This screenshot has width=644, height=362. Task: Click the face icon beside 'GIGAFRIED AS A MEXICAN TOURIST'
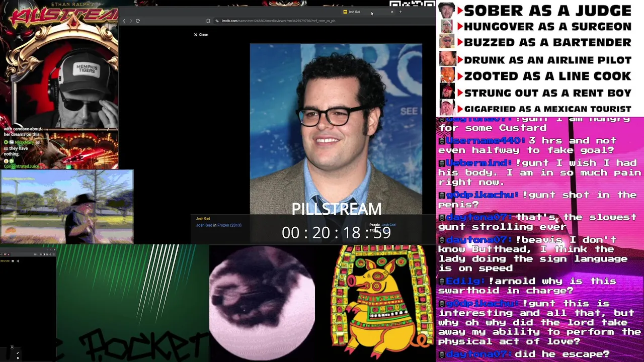(447, 108)
